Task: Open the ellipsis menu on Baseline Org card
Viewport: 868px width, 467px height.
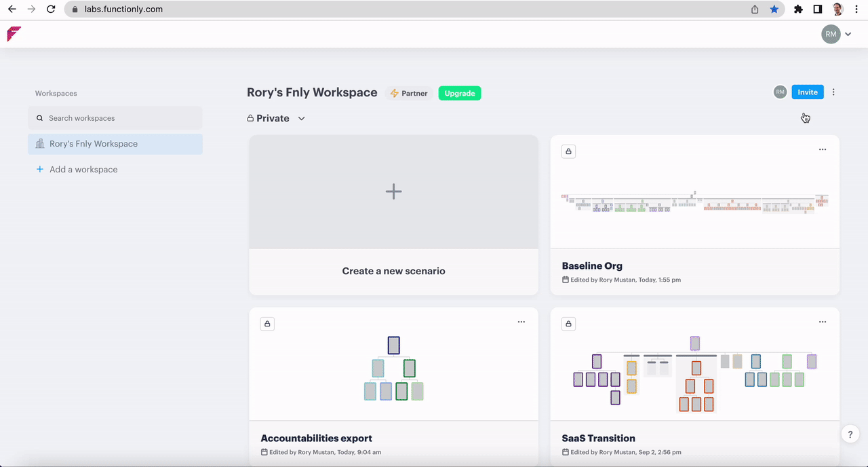Action: 822,150
